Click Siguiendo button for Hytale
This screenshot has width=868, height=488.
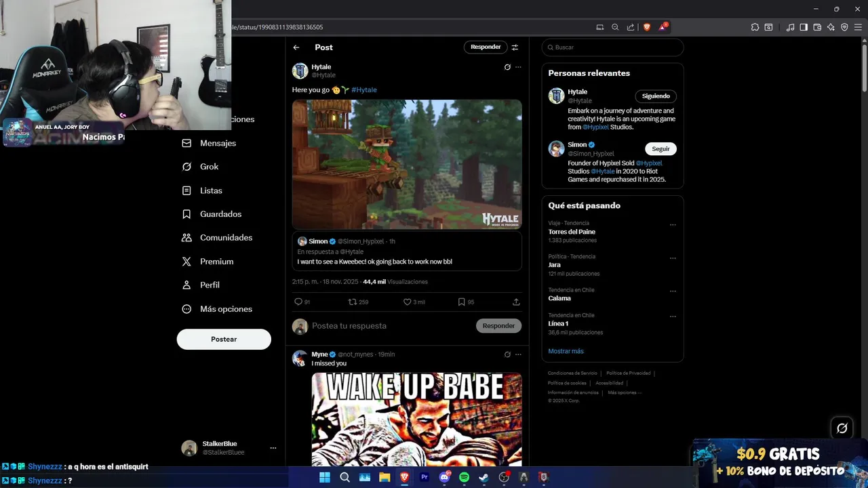click(656, 96)
